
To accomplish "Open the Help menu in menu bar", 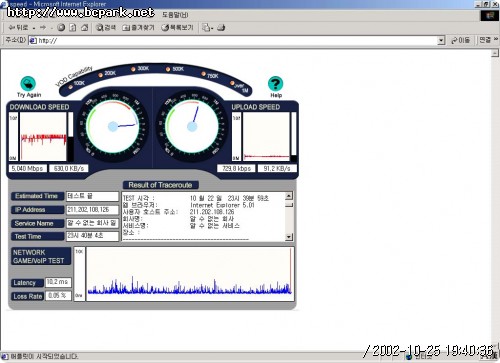I will [x=175, y=15].
